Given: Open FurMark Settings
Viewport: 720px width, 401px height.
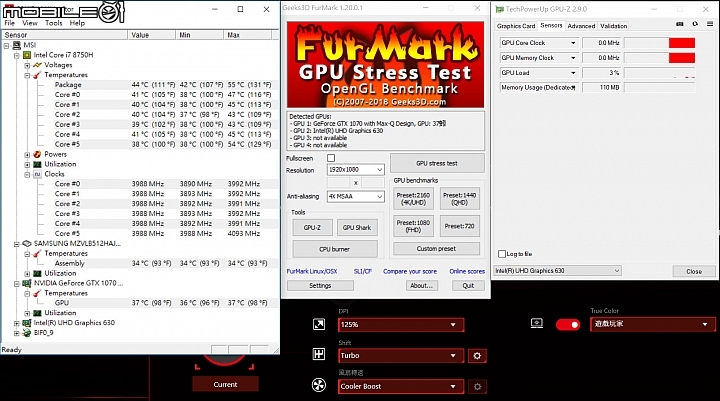Looking at the screenshot, I should coord(320,285).
